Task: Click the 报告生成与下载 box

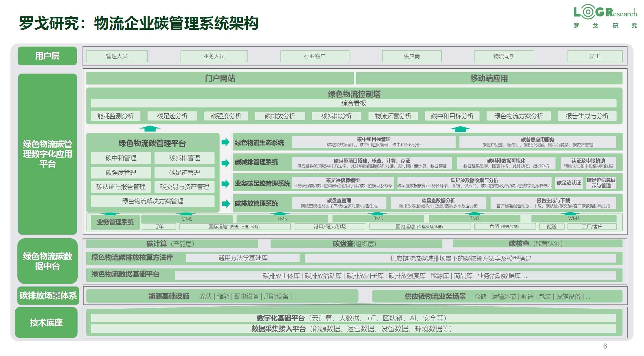Action: pyautogui.click(x=553, y=203)
